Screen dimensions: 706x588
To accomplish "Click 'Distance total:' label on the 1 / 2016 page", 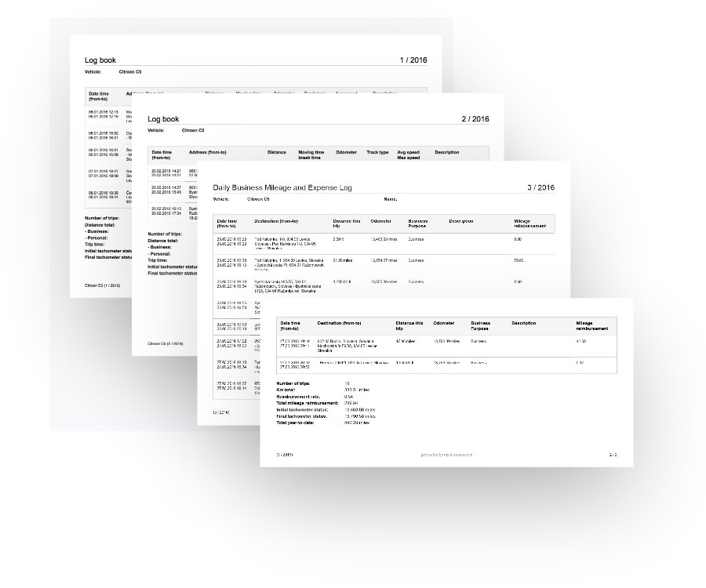I will pos(100,225).
